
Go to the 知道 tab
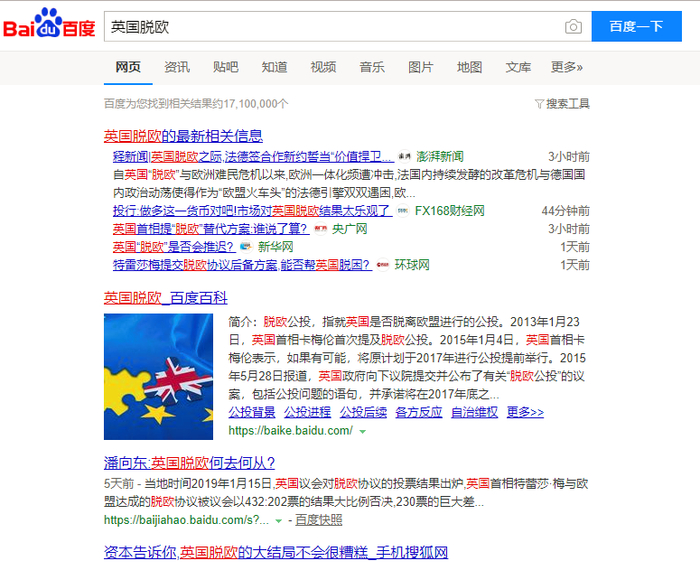(274, 67)
